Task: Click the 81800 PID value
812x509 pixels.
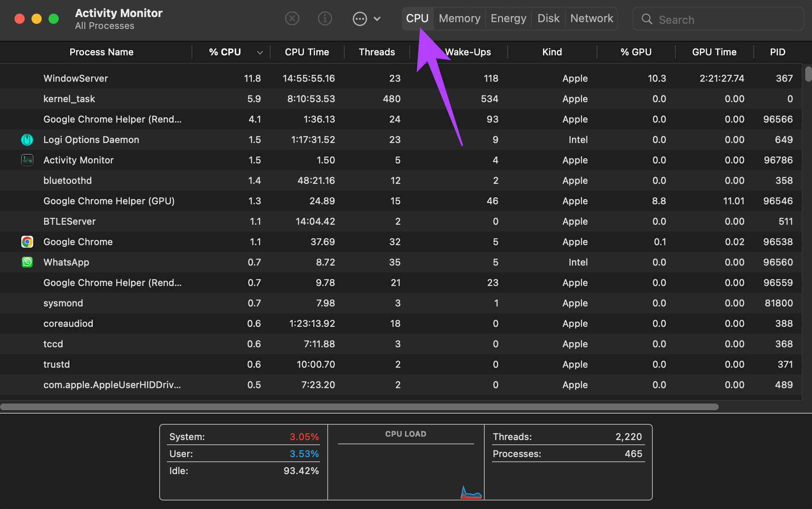Action: point(778,303)
